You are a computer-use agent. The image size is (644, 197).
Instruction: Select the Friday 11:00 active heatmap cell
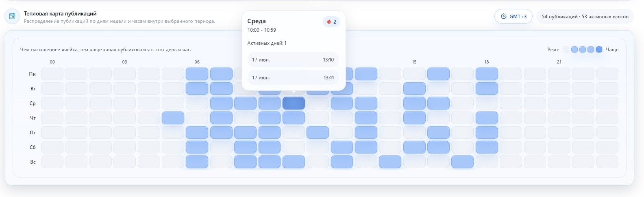[318, 132]
